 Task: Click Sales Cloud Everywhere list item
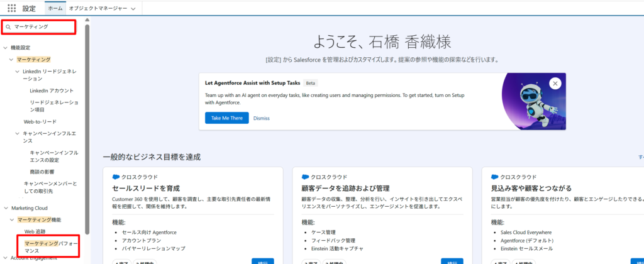(x=526, y=233)
